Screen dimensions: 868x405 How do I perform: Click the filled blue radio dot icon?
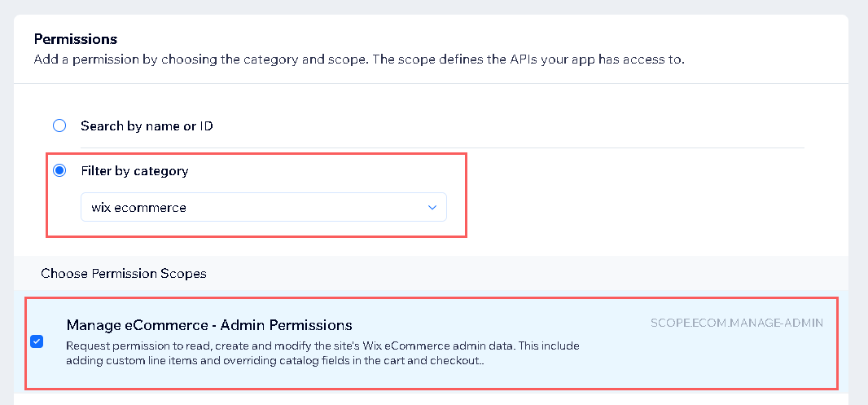(x=59, y=171)
